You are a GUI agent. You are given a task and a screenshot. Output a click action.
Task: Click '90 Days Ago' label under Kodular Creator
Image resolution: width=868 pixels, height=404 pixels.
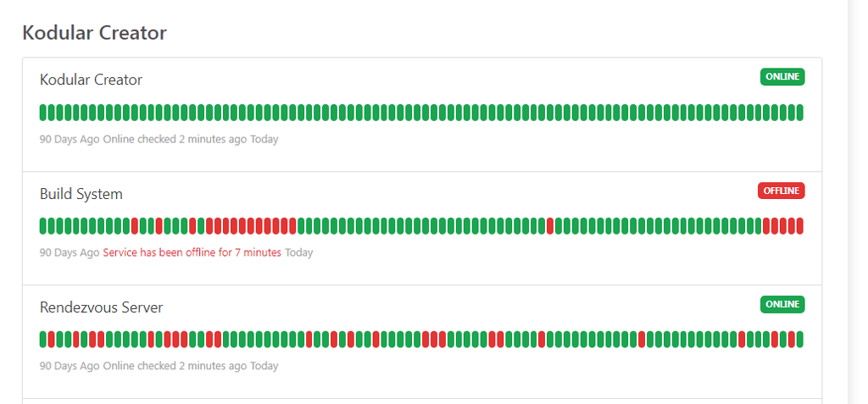coord(70,139)
